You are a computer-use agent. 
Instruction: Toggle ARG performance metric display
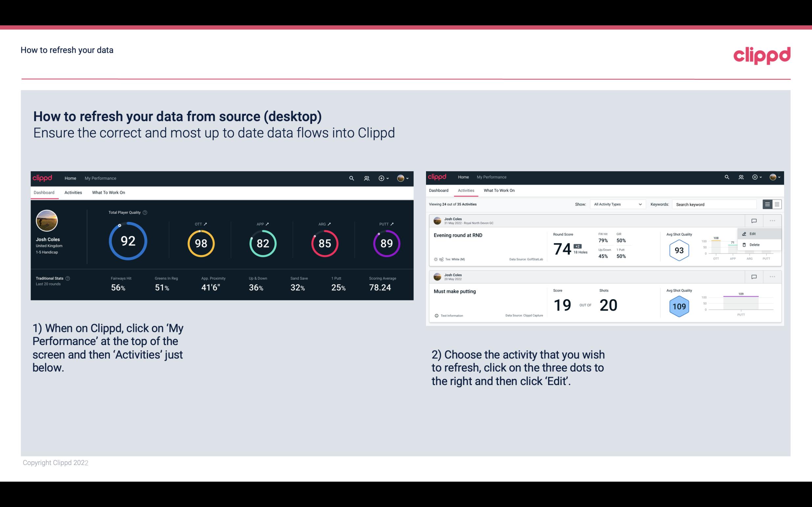(325, 224)
